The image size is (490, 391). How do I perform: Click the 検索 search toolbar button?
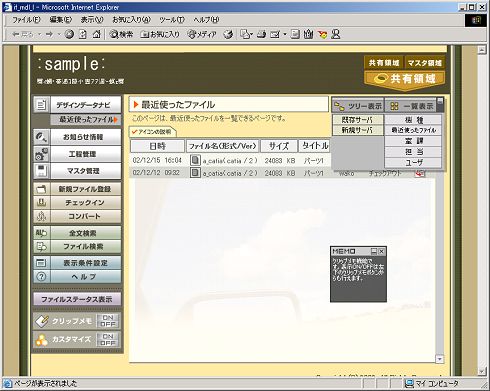(x=122, y=34)
